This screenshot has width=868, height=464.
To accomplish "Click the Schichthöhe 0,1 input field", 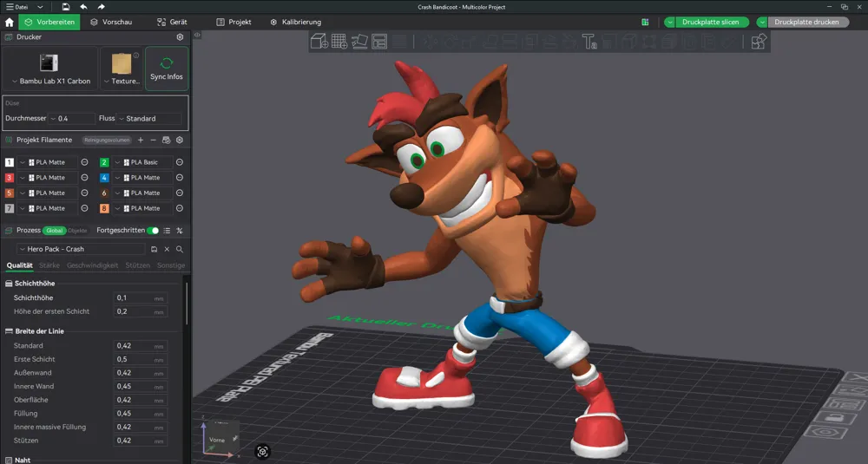I will tap(140, 298).
